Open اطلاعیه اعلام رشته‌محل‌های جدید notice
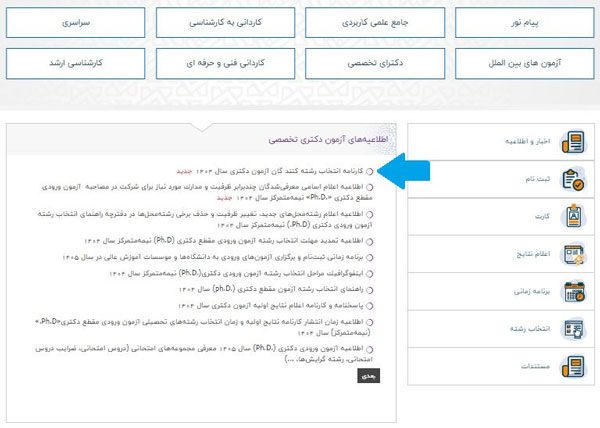Viewport: 600px width, 428px height. click(x=205, y=219)
